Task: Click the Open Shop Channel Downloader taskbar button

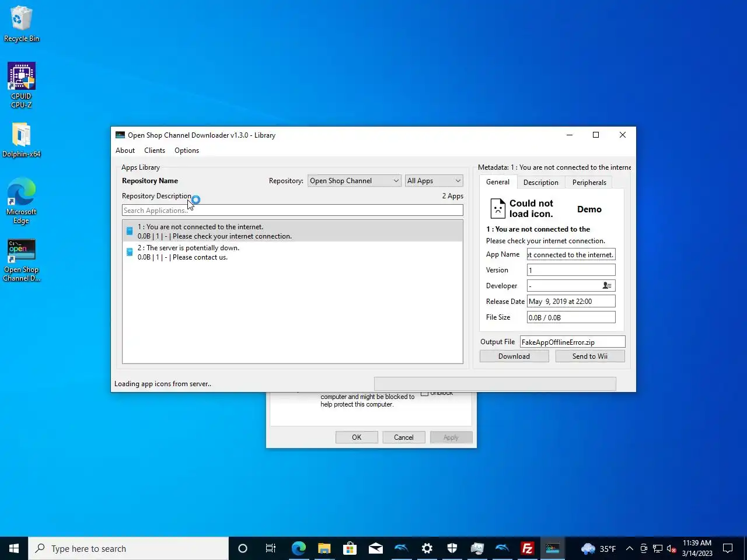Action: pos(552,548)
